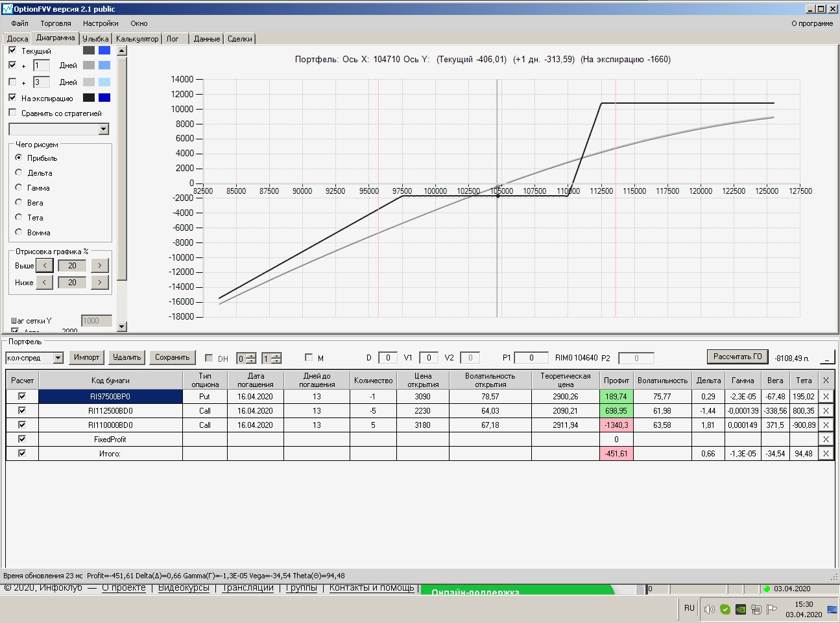Select the Тета radio button

(19, 217)
